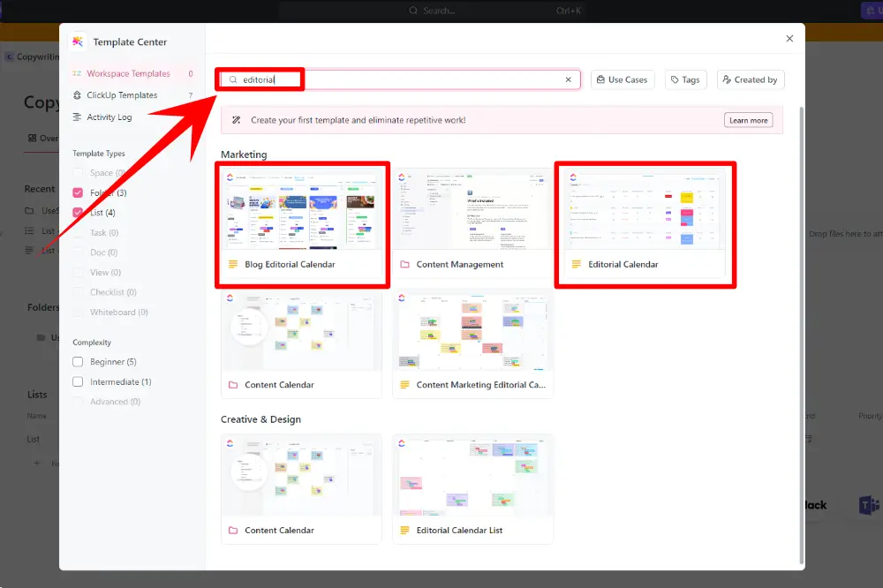The image size is (883, 588).
Task: Switch to Workspace Templates section
Action: click(x=128, y=73)
